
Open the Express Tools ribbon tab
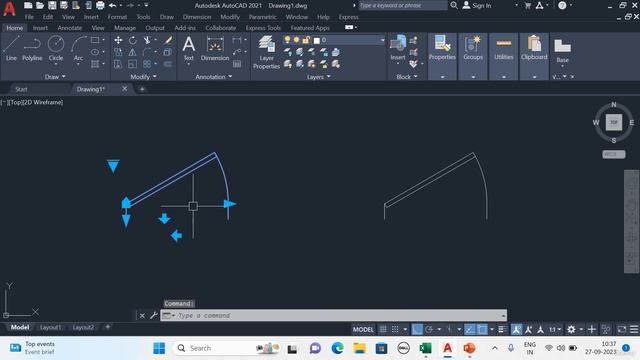pyautogui.click(x=263, y=28)
